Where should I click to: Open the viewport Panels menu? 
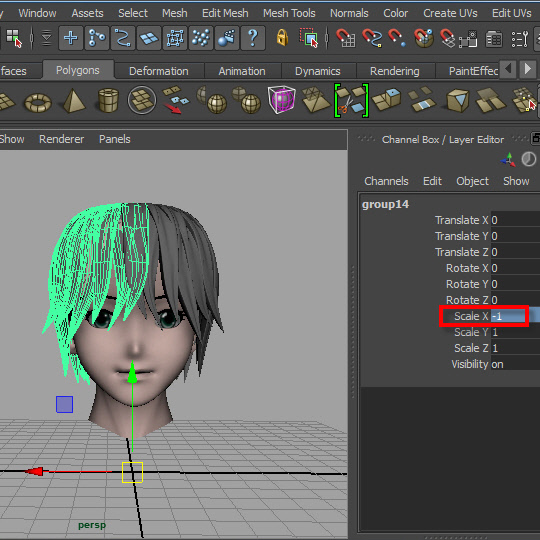[114, 139]
